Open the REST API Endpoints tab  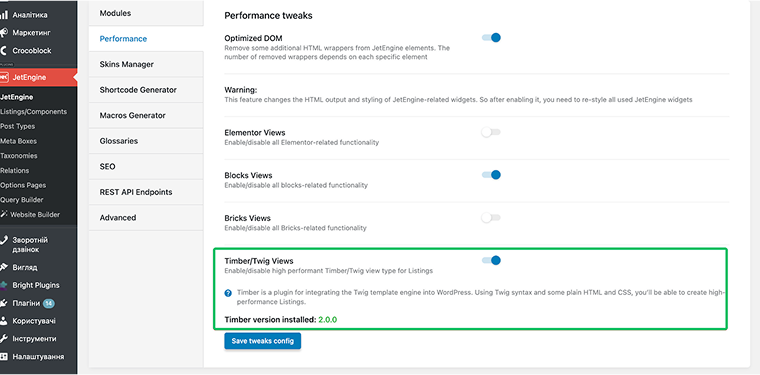pyautogui.click(x=146, y=192)
